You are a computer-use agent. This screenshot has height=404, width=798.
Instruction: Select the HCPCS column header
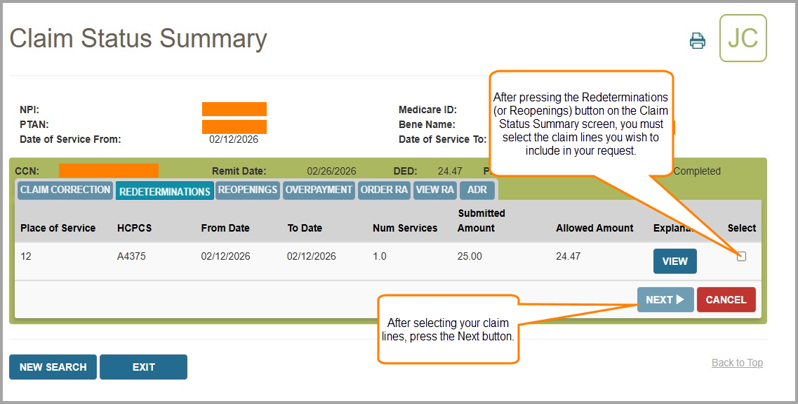click(134, 228)
